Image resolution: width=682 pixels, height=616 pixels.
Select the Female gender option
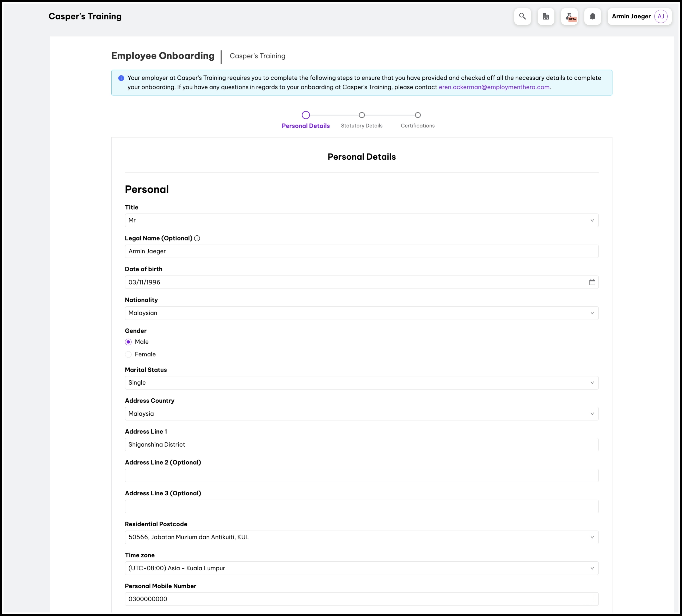(x=128, y=354)
